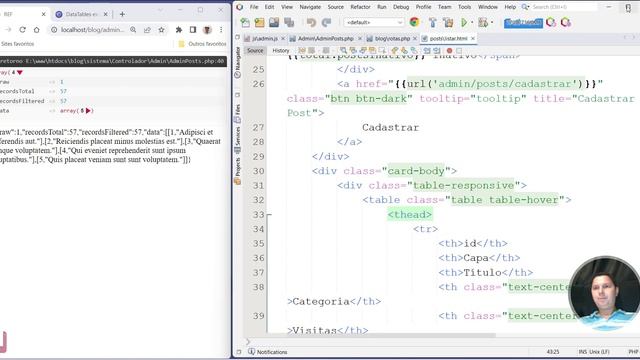640x360 pixels.
Task: Click the Find Selection magnifier in editor toolbar
Action: (x=343, y=51)
